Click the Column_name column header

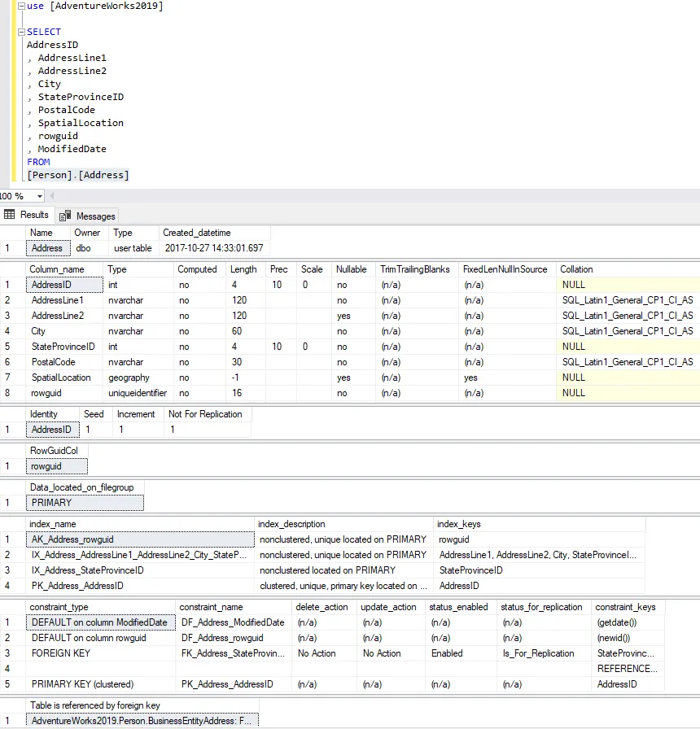click(x=64, y=269)
